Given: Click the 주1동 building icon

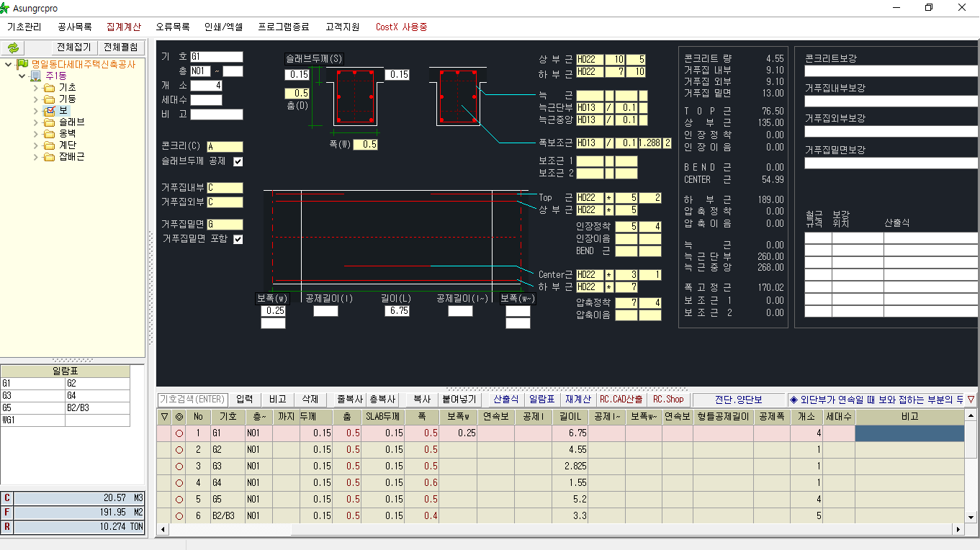Looking at the screenshot, I should click(36, 76).
